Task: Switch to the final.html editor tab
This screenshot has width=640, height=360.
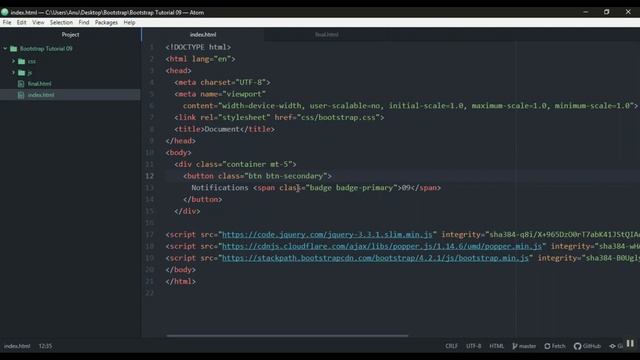Action: click(327, 35)
